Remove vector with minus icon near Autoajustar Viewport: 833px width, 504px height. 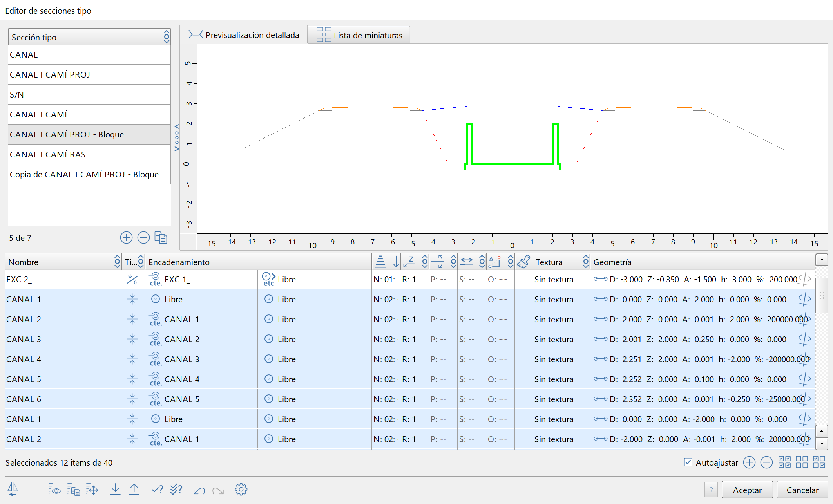pyautogui.click(x=766, y=462)
